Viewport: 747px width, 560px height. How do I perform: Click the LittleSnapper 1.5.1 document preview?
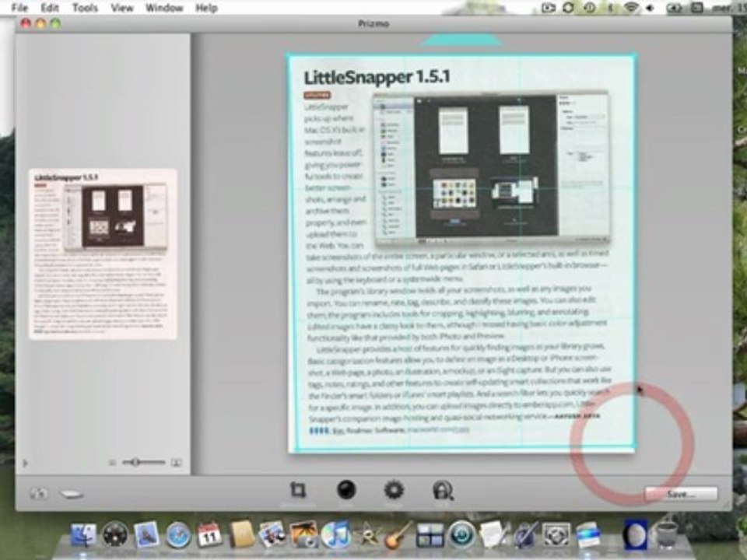click(461, 253)
